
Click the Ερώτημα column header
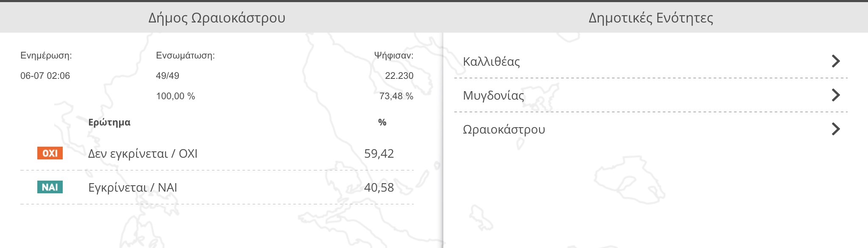point(109,123)
